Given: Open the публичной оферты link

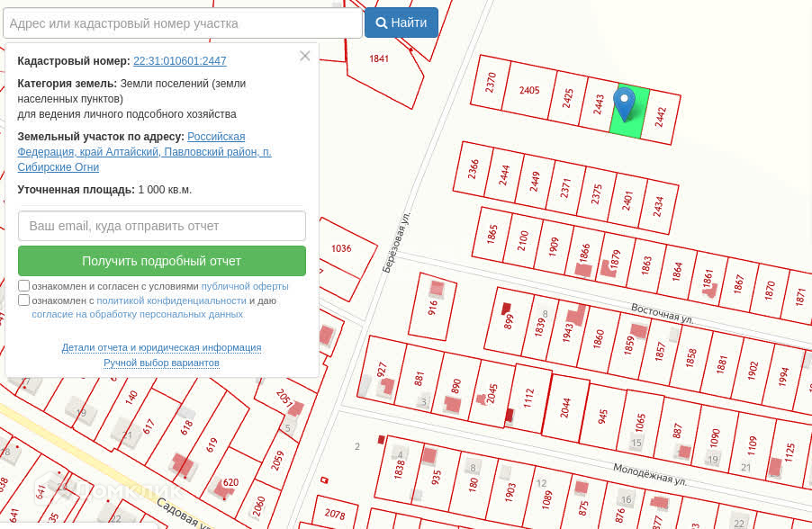Looking at the screenshot, I should (x=245, y=286).
